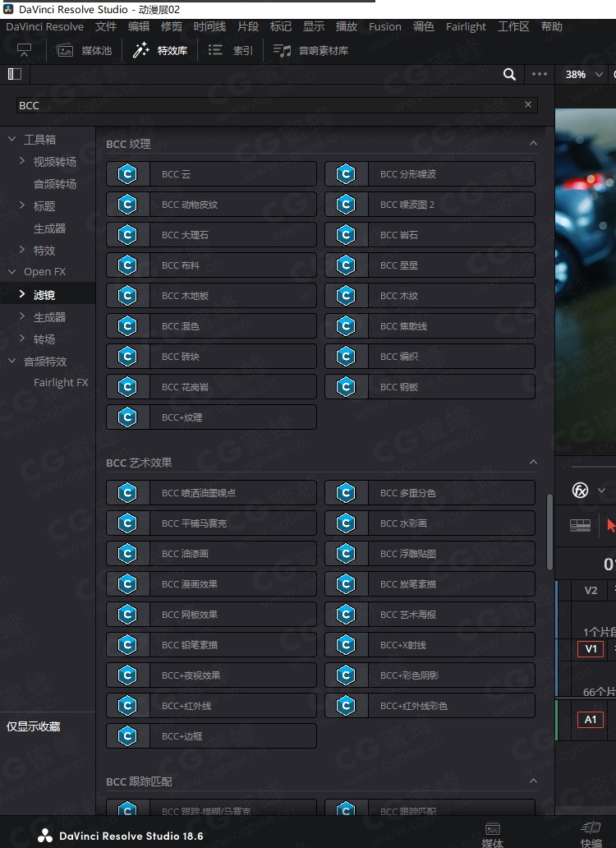Select the BCC+红外线彩色 effect label
The image size is (616, 848).
pyautogui.click(x=414, y=705)
